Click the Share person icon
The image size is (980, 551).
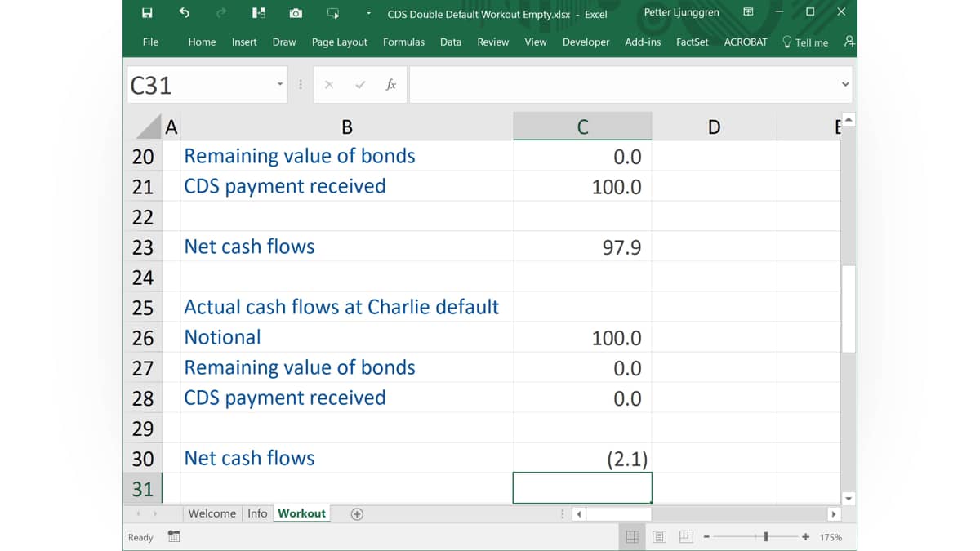tap(849, 42)
